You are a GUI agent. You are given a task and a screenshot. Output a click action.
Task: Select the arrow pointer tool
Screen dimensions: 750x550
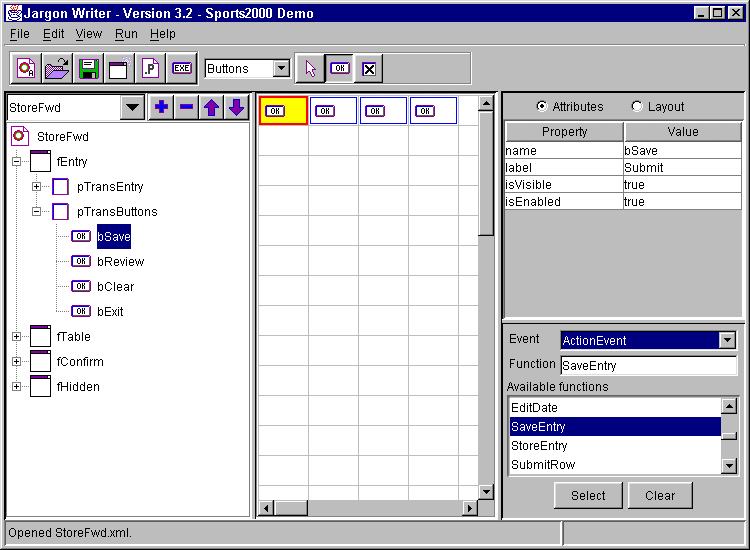[311, 69]
